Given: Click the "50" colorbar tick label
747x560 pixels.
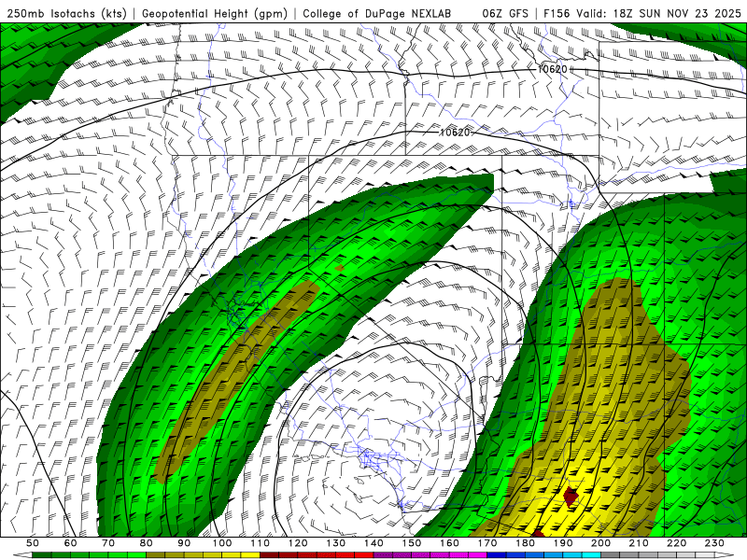Looking at the screenshot, I should [33, 543].
